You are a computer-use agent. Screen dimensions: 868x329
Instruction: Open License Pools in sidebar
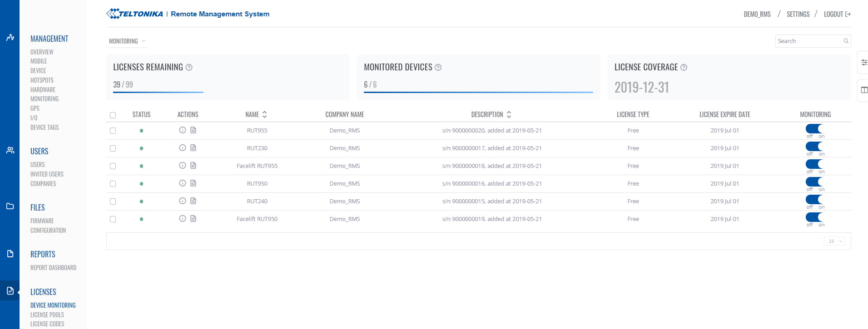tap(47, 315)
